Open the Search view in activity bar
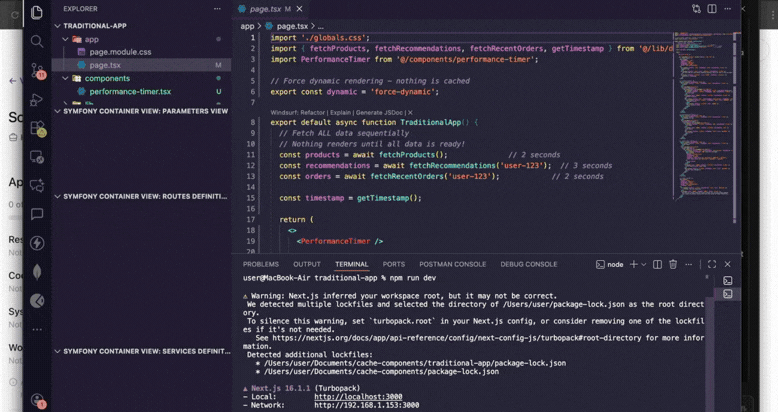This screenshot has width=778, height=412. click(x=37, y=41)
